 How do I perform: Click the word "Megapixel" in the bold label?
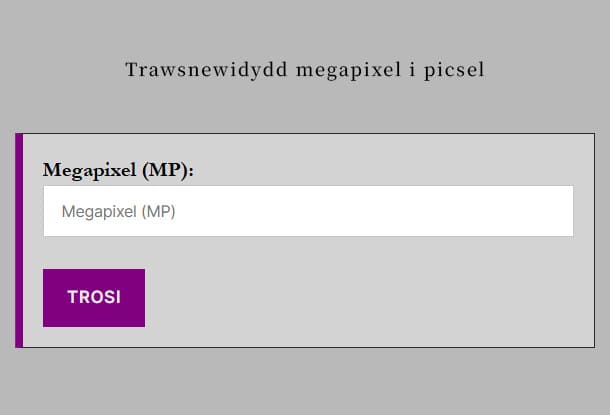(x=89, y=170)
